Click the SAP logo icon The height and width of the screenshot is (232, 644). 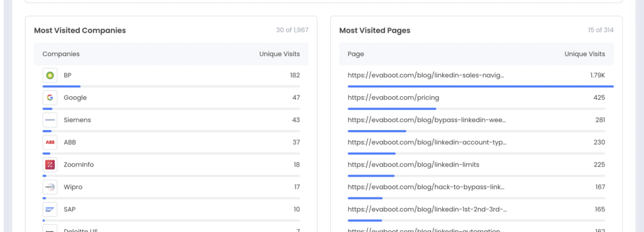[50, 209]
